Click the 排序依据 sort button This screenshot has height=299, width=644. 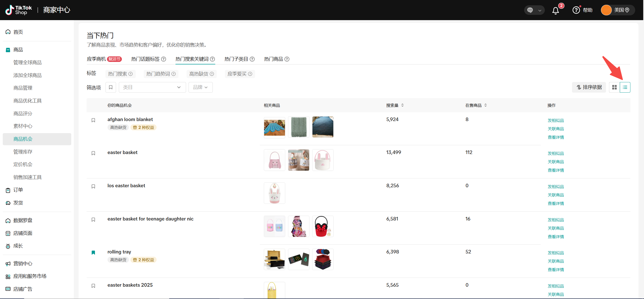(x=589, y=87)
